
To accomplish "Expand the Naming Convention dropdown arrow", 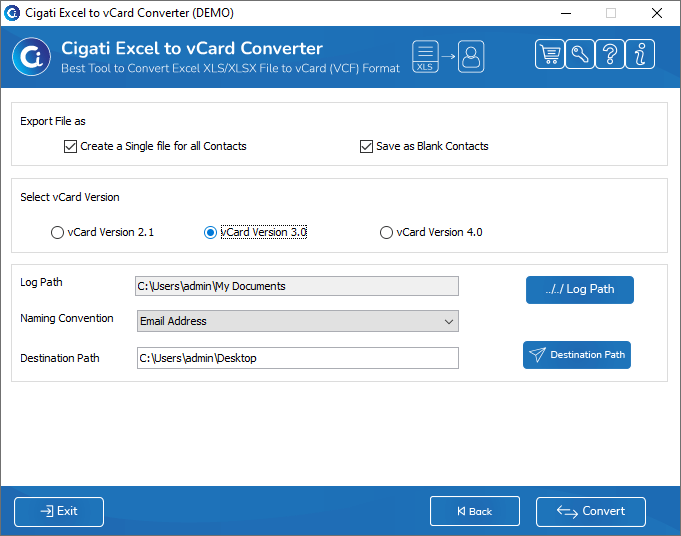I will (449, 321).
